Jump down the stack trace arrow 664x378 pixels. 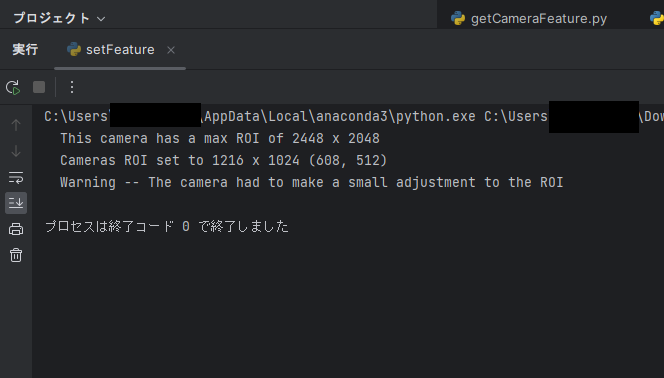pyautogui.click(x=16, y=151)
